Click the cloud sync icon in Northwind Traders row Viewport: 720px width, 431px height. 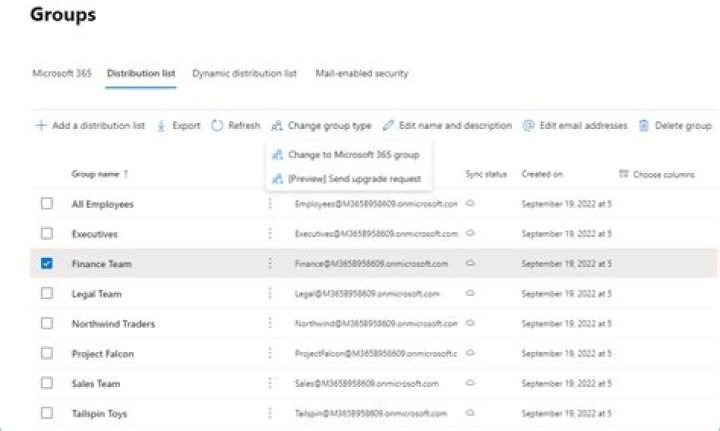(x=470, y=323)
